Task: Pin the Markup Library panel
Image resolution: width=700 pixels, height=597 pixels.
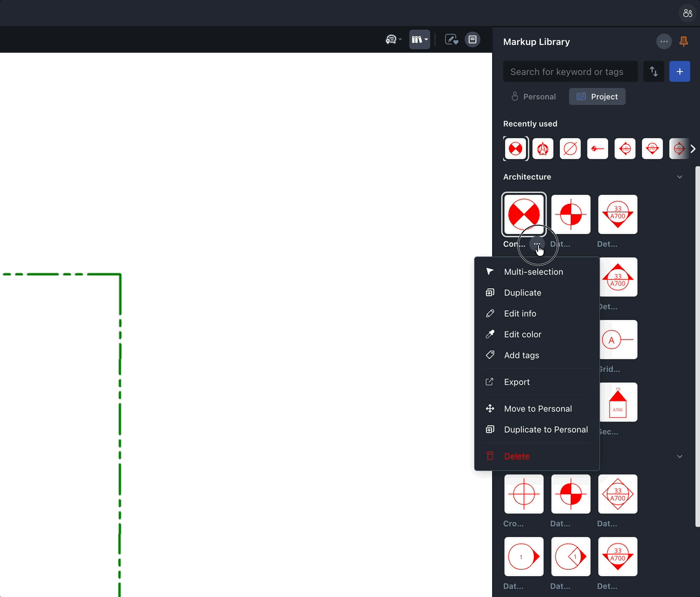Action: [683, 42]
